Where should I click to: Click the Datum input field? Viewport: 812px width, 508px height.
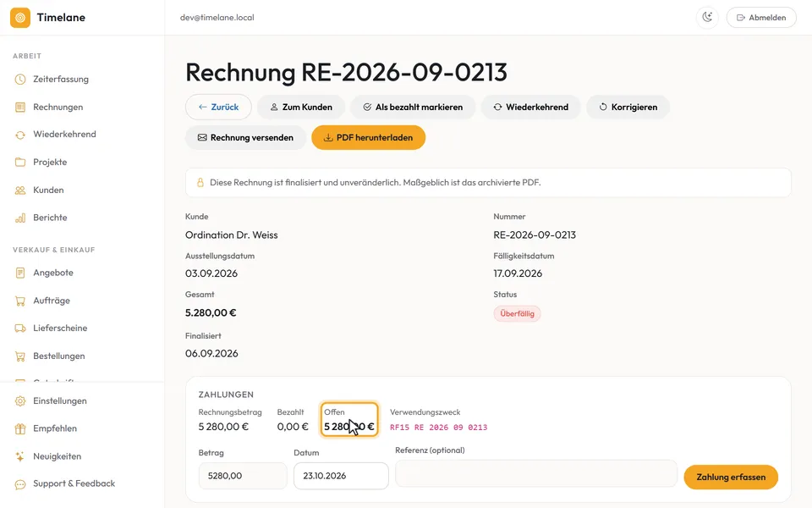[x=341, y=476]
